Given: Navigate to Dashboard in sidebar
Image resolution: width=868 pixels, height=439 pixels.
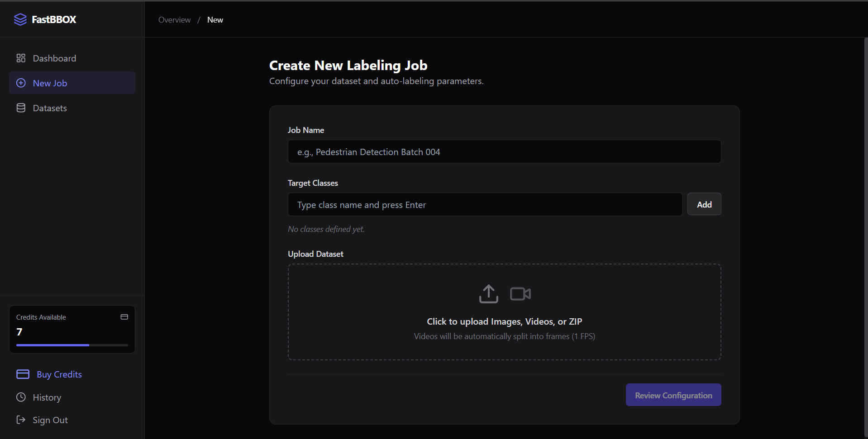Looking at the screenshot, I should pos(54,58).
